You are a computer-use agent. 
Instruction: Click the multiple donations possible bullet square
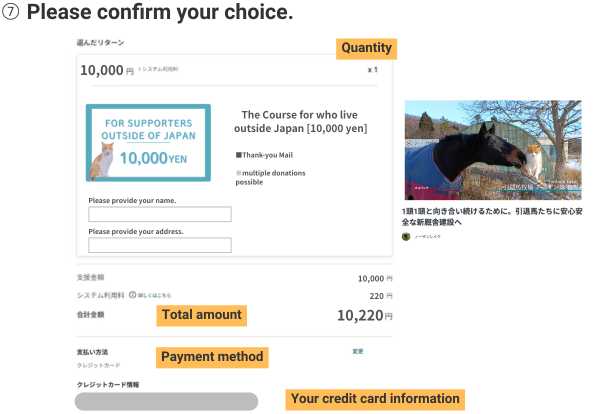[x=239, y=173]
